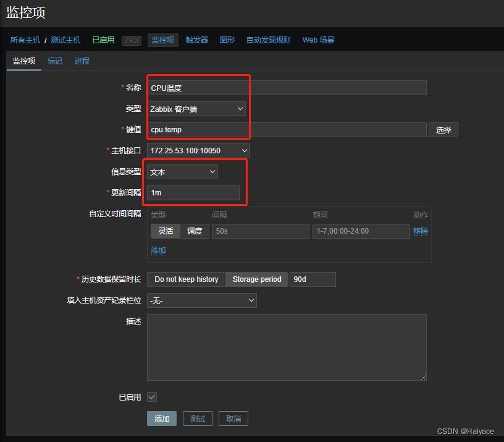The height and width of the screenshot is (442, 504).
Task: Select the 调度 interval type
Action: tap(195, 231)
